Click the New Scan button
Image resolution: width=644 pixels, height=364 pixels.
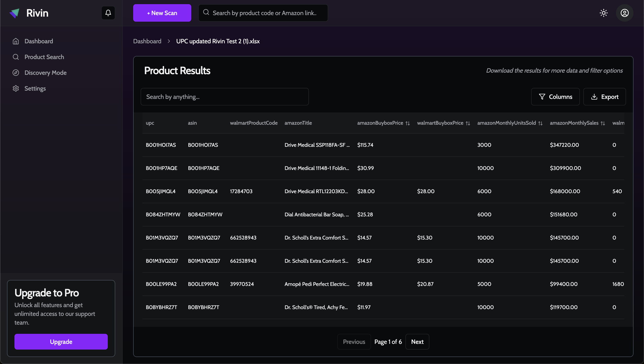(162, 13)
